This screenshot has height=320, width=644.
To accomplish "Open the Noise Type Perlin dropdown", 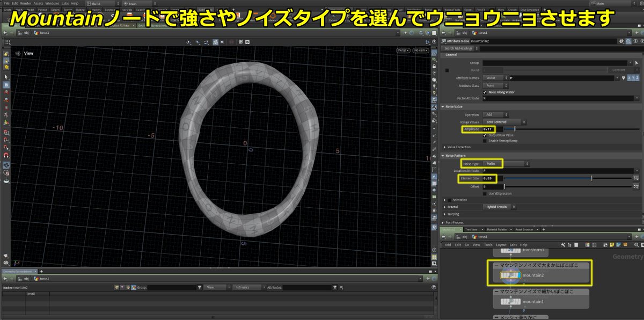I will pyautogui.click(x=506, y=163).
